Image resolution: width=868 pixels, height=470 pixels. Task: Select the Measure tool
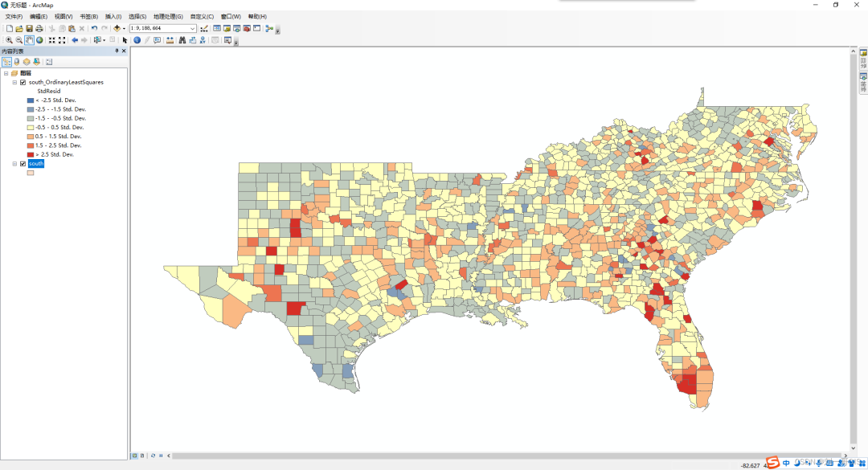pyautogui.click(x=170, y=40)
